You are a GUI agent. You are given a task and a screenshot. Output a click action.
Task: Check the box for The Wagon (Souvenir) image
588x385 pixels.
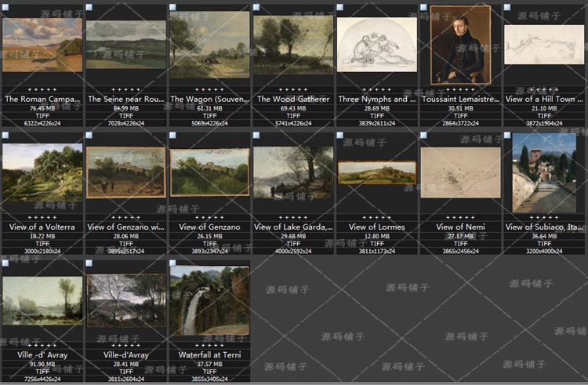pos(172,7)
